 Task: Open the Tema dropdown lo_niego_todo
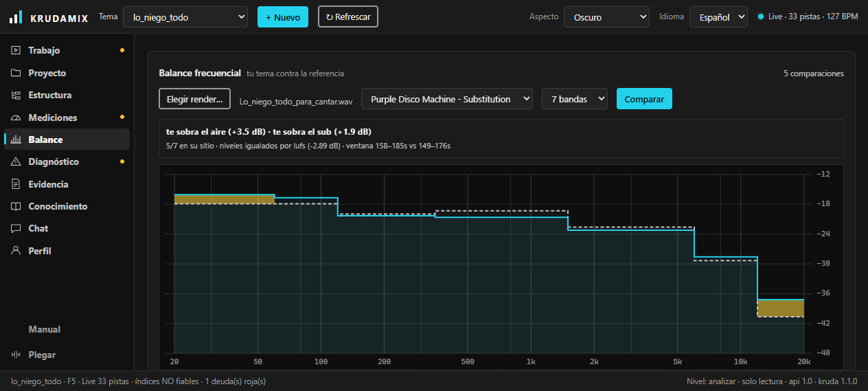click(x=185, y=17)
